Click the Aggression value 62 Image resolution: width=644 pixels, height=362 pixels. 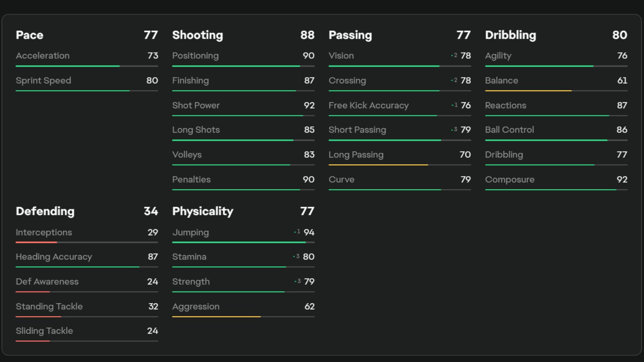(x=309, y=306)
